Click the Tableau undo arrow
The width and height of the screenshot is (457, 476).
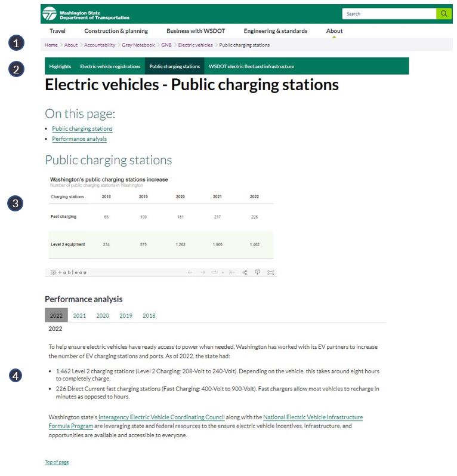pyautogui.click(x=190, y=272)
